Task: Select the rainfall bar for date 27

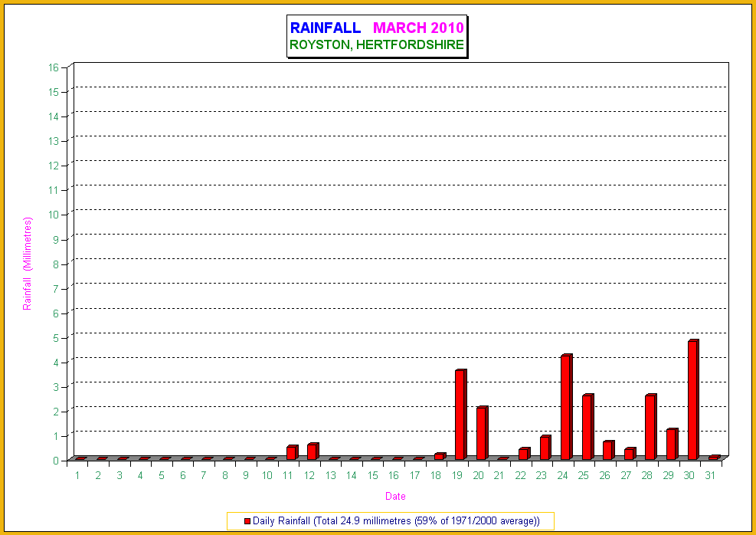Action: pyautogui.click(x=630, y=454)
